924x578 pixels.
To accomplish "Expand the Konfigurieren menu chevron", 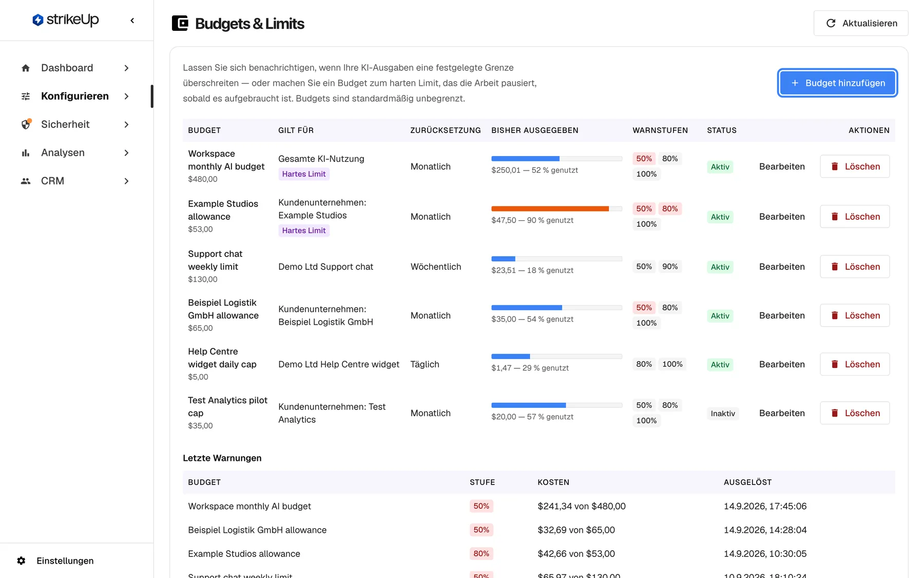I will pyautogui.click(x=126, y=96).
